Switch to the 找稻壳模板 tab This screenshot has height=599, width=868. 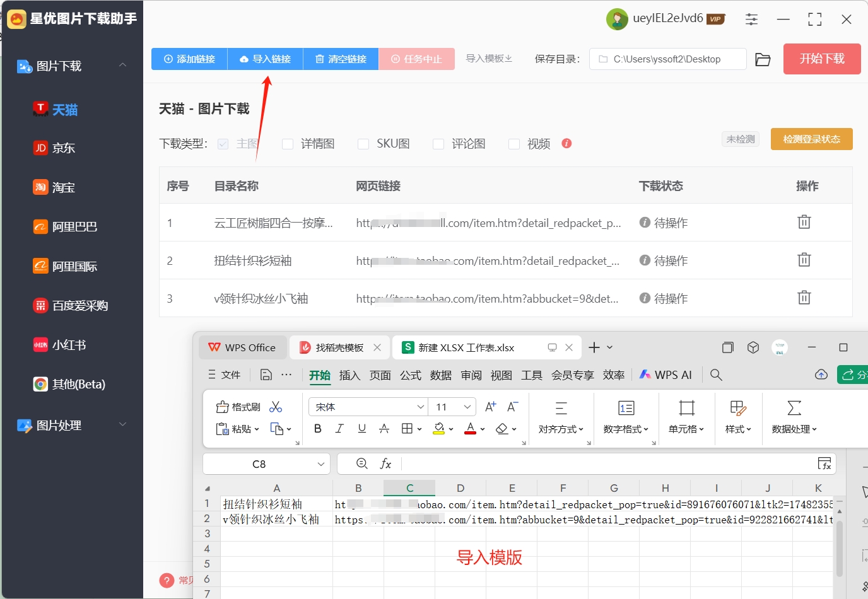pos(339,347)
